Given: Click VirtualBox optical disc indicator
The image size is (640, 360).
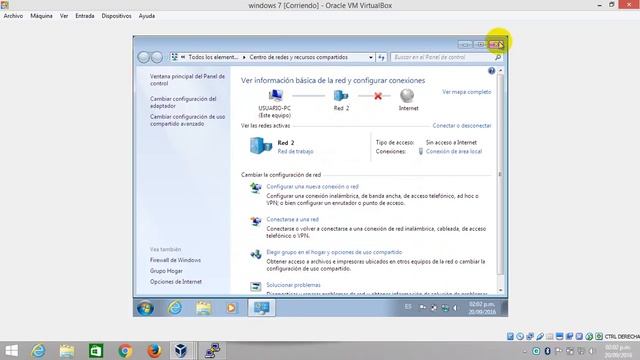Looking at the screenshot, I should coord(520,336).
